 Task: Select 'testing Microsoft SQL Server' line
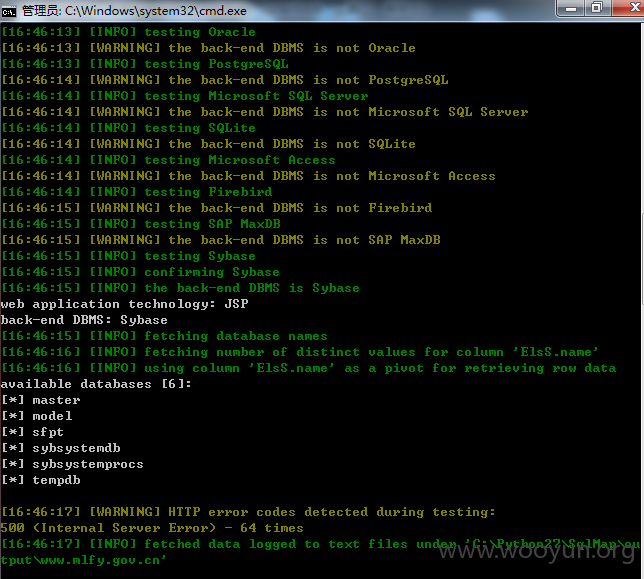pyautogui.click(x=185, y=96)
